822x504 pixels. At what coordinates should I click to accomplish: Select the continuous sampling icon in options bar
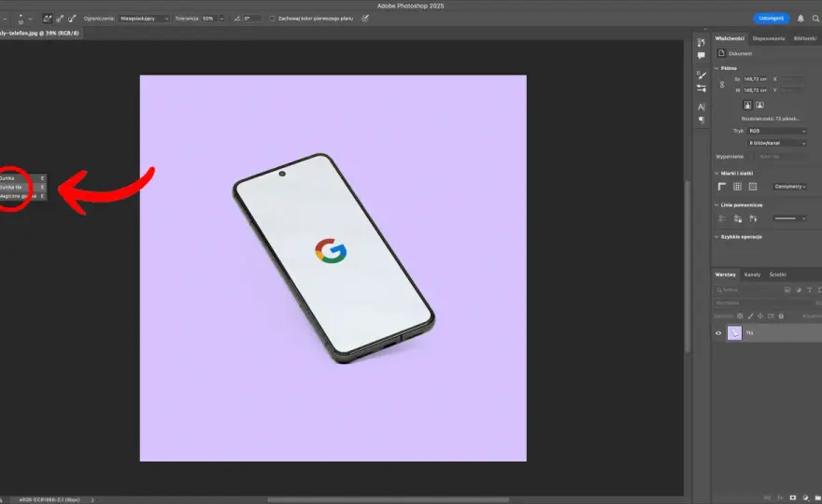[48, 19]
